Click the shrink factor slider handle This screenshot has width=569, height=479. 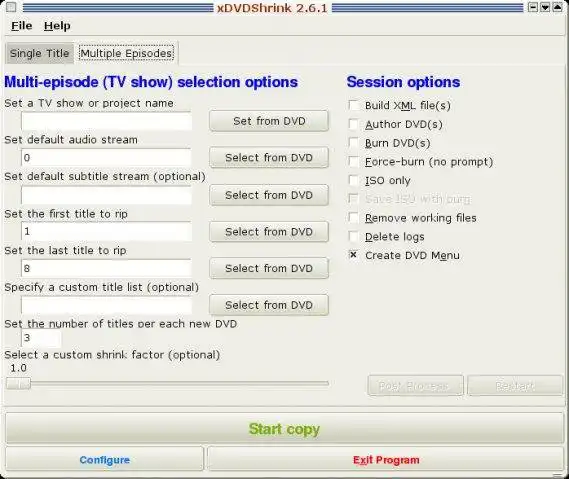click(18, 384)
